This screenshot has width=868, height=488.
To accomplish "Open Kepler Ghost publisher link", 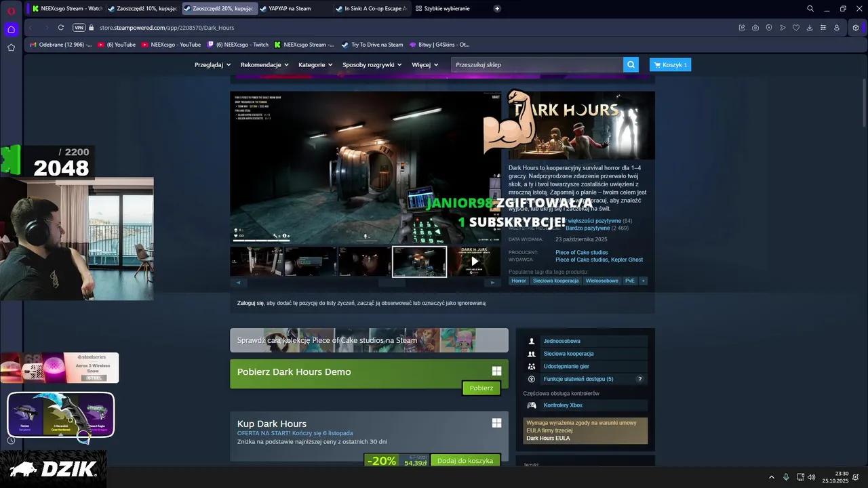I will [627, 260].
